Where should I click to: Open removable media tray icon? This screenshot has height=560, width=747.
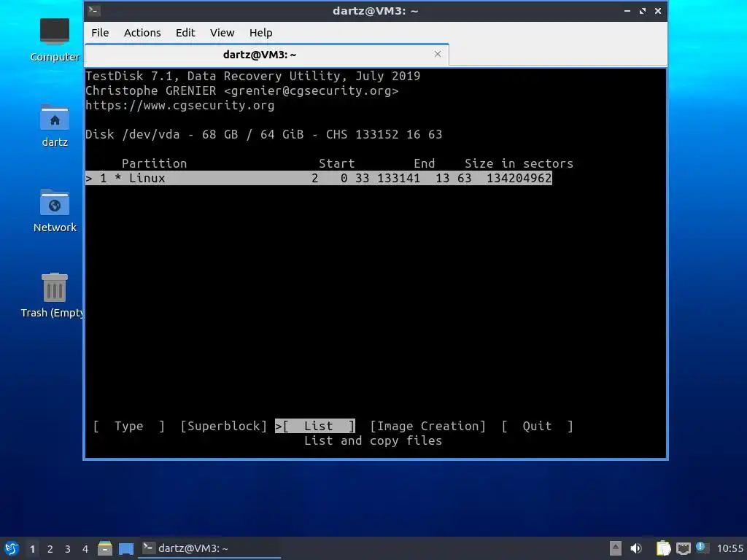[616, 548]
